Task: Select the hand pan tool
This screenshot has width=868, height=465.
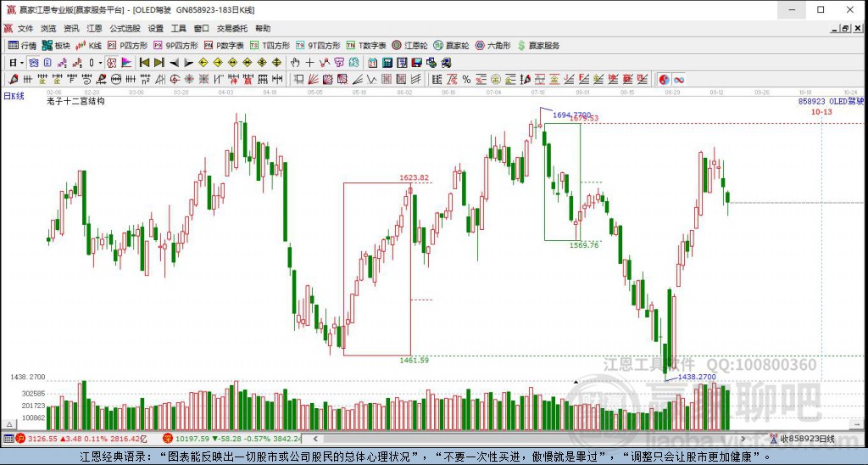Action: coord(295,63)
